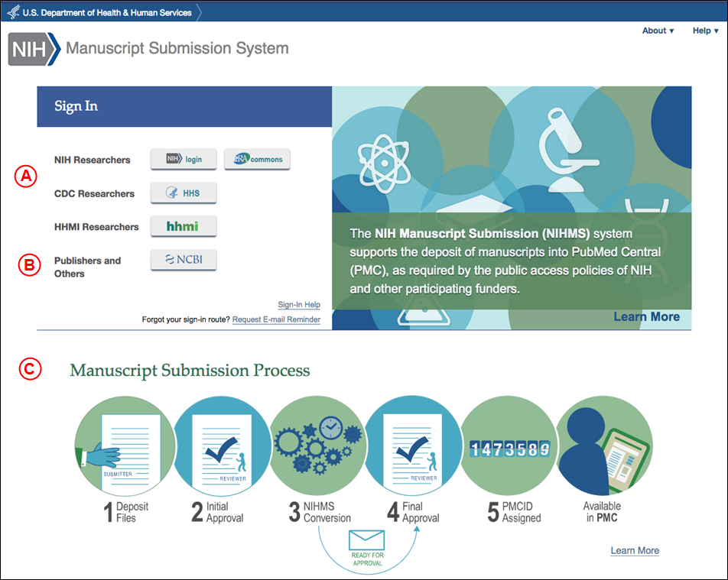Click the NIH logo in the header

click(34, 49)
